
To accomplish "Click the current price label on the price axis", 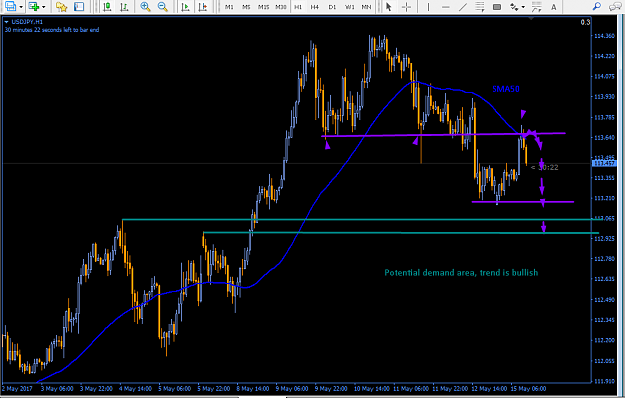I will click(x=604, y=163).
